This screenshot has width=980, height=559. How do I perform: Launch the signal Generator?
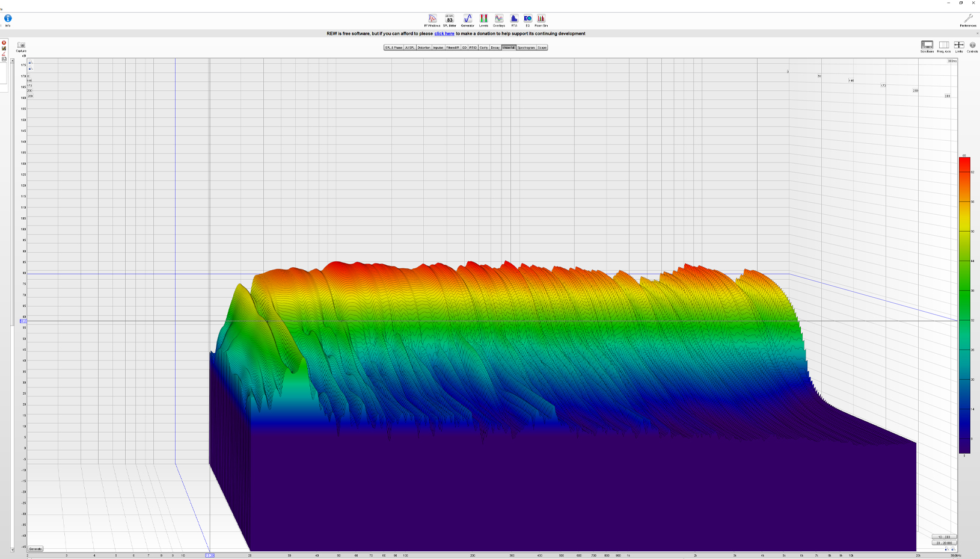[x=467, y=19]
